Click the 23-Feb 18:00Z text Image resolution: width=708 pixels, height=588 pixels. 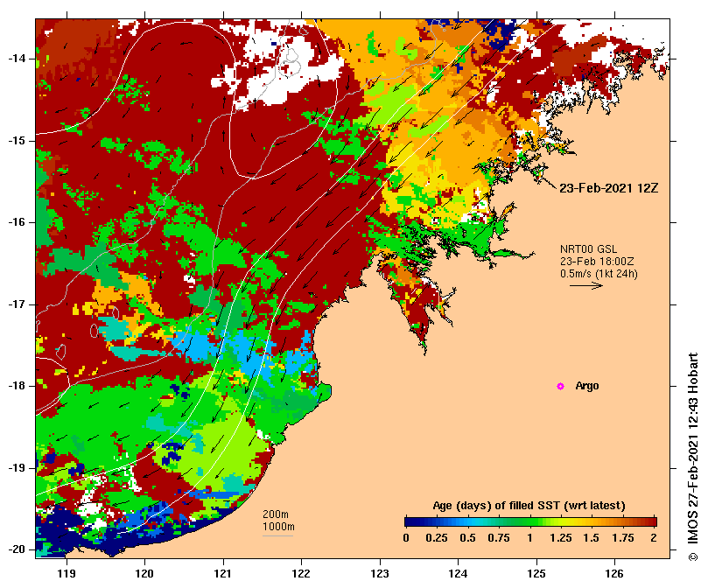coord(597,262)
